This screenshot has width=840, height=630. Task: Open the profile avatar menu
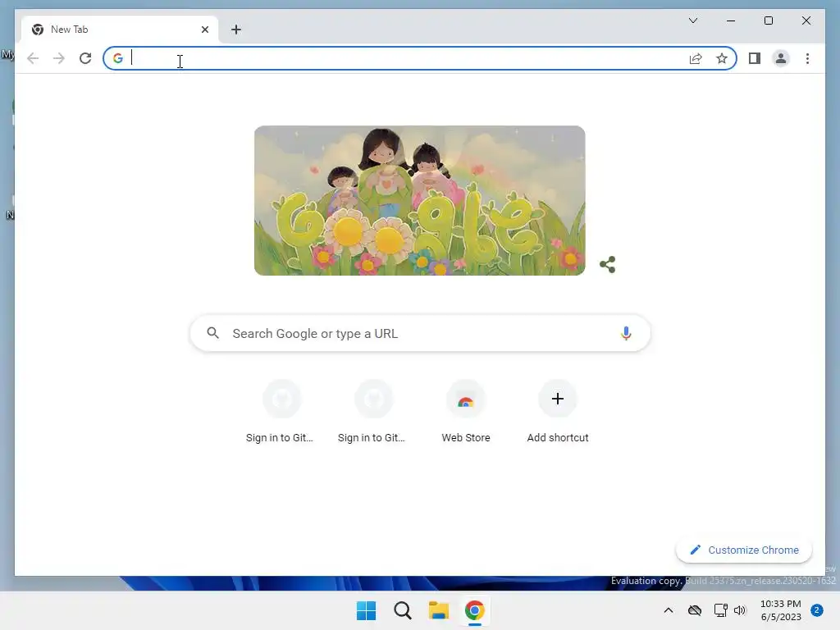[x=781, y=58]
